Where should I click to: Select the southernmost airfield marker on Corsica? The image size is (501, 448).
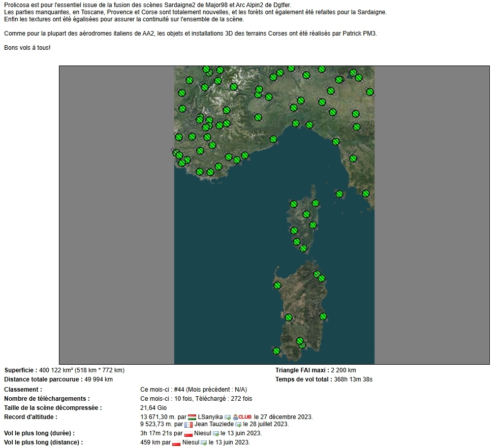(x=303, y=248)
